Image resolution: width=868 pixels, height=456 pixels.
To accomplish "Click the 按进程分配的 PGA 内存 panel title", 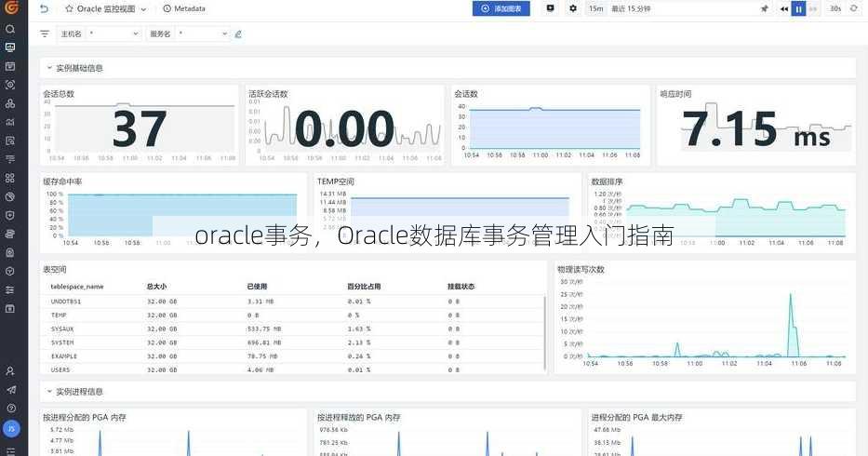I will (85, 417).
